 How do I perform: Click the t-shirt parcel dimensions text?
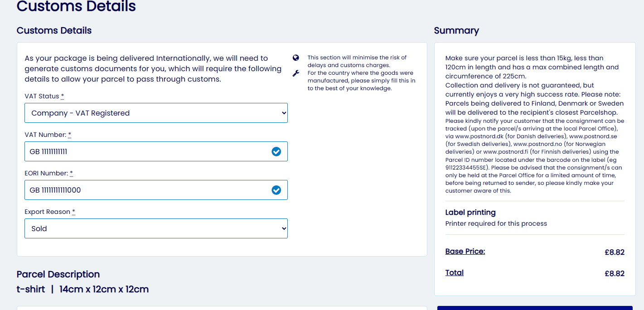[82, 289]
